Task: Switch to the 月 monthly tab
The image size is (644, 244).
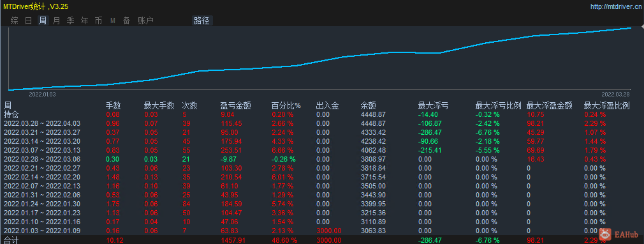Action: 56,20
